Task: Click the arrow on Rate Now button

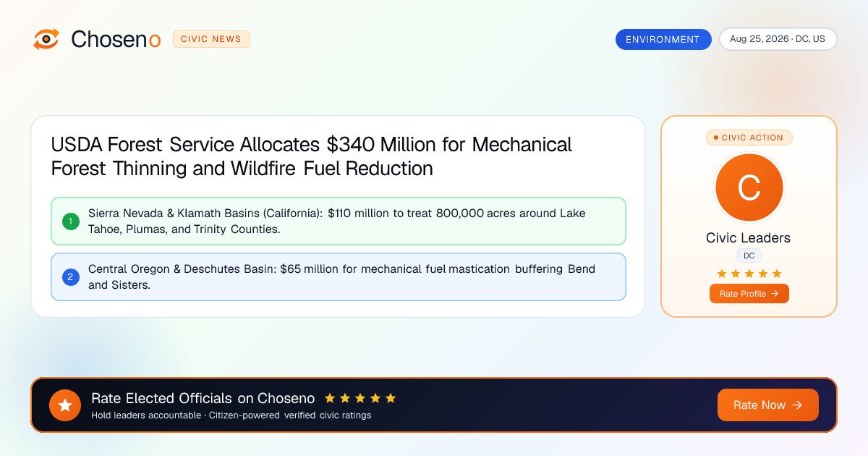Action: pyautogui.click(x=797, y=405)
